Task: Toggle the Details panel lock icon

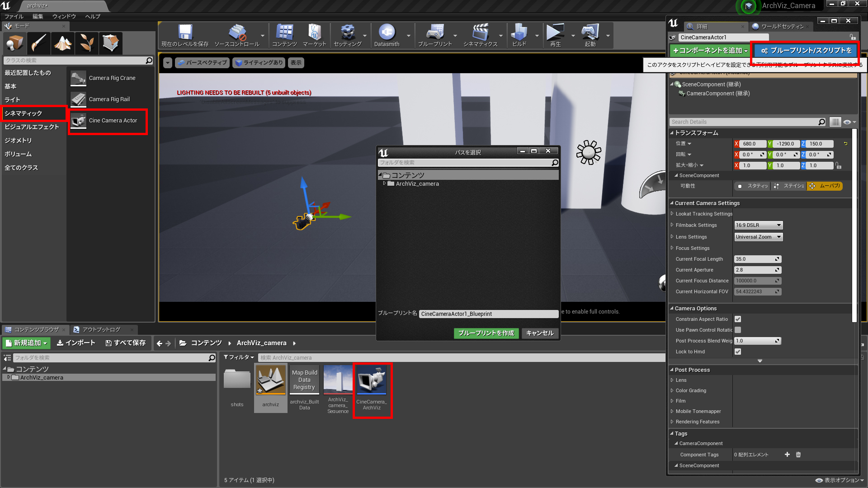Action: click(852, 37)
